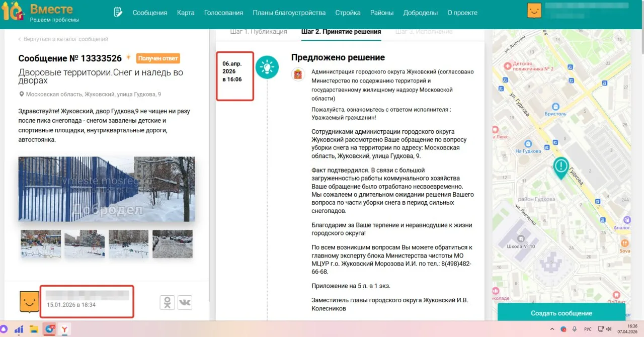Open the Карта menu item
Viewport: 644px width, 337px height.
[186, 13]
